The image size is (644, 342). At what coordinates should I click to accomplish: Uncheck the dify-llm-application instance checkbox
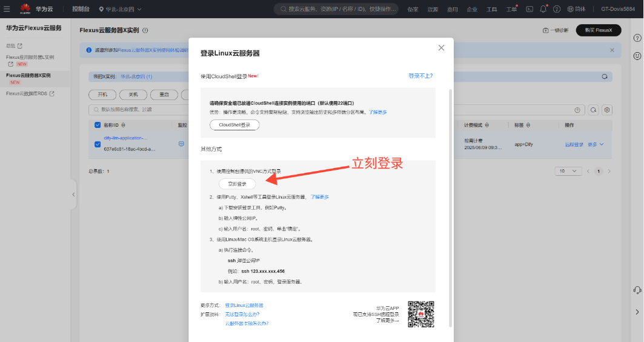[x=98, y=144]
